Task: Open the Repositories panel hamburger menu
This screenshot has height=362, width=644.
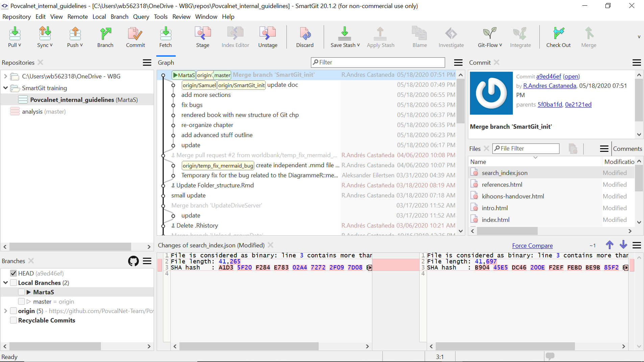Action: (147, 62)
